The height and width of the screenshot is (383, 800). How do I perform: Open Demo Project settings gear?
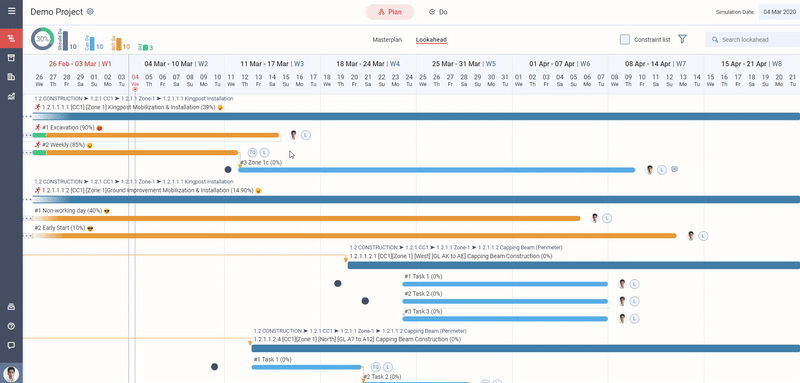[x=90, y=12]
